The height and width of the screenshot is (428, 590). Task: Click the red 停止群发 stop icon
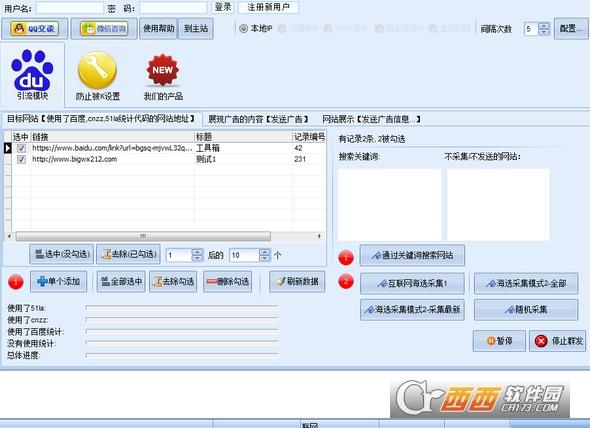click(x=541, y=341)
